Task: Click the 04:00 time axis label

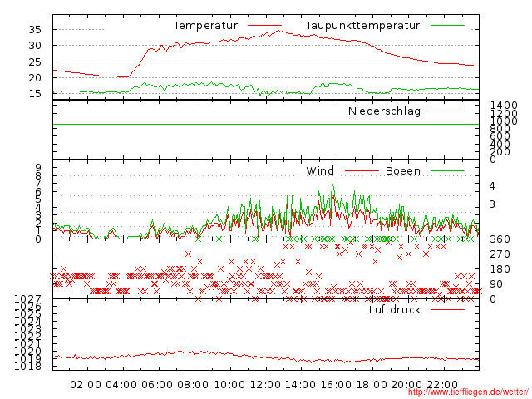Action: [x=121, y=385]
